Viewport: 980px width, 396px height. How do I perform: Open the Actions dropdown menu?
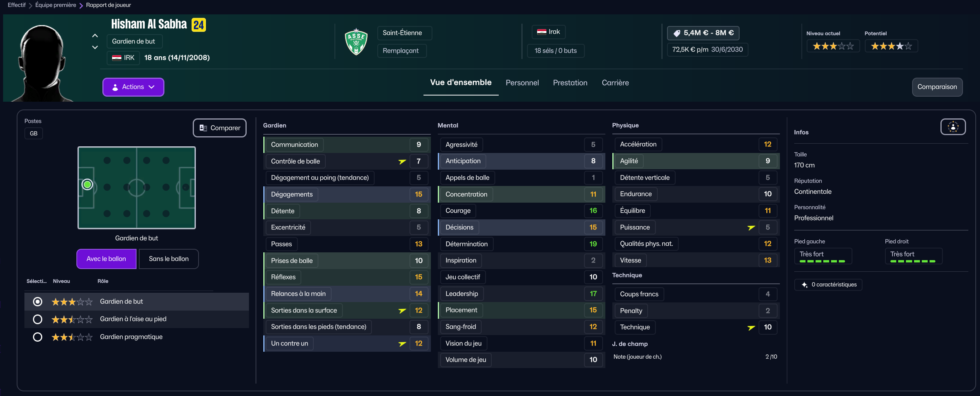tap(133, 87)
